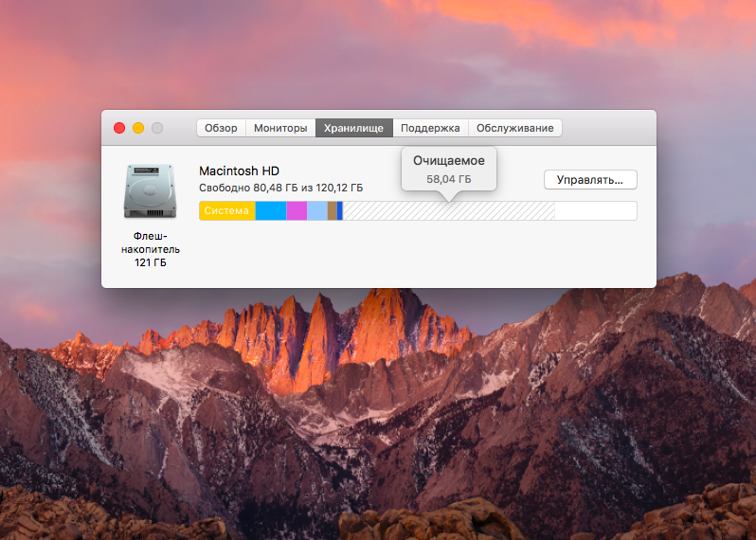Open the Обслуживание tab
The width and height of the screenshot is (756, 540).
pyautogui.click(x=515, y=128)
